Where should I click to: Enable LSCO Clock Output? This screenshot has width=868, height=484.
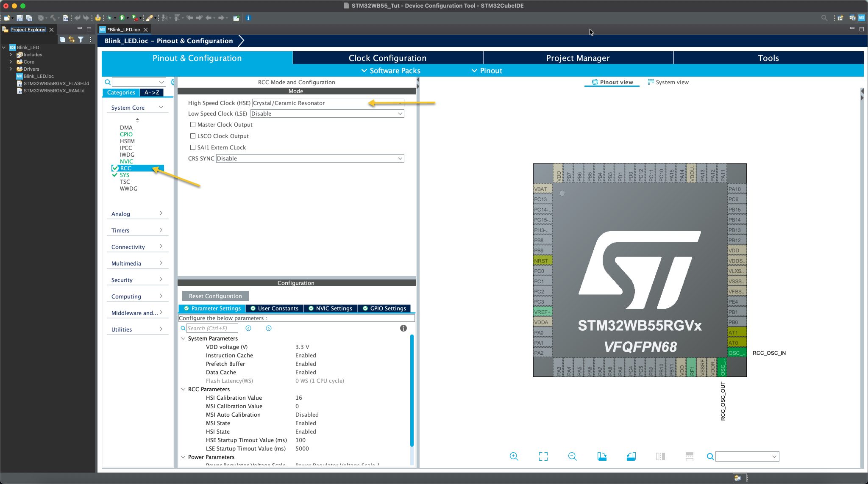[193, 136]
